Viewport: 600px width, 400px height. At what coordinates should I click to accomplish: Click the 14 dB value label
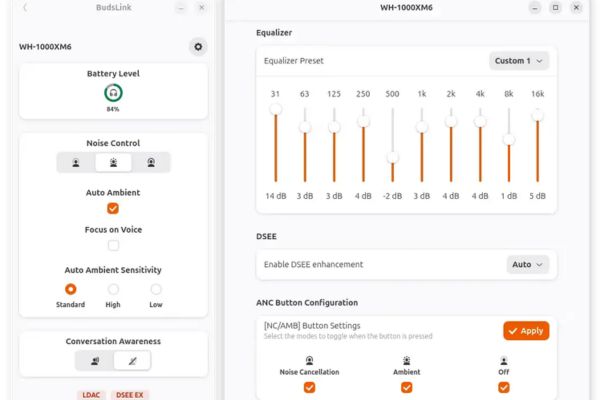point(276,196)
